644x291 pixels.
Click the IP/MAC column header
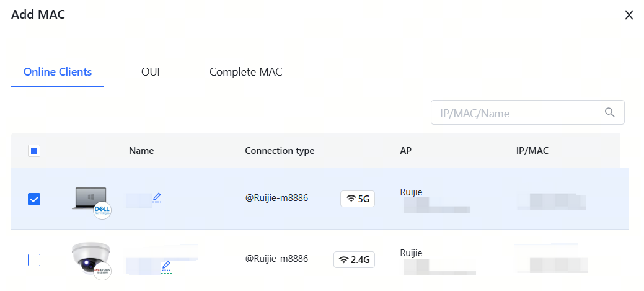532,151
